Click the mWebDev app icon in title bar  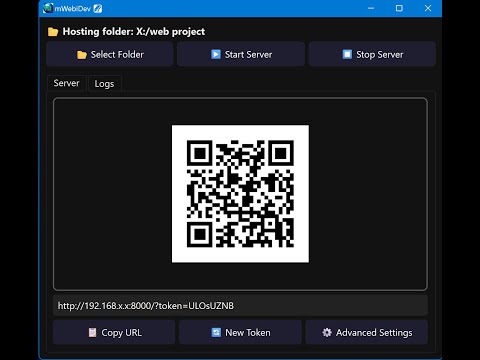click(48, 8)
